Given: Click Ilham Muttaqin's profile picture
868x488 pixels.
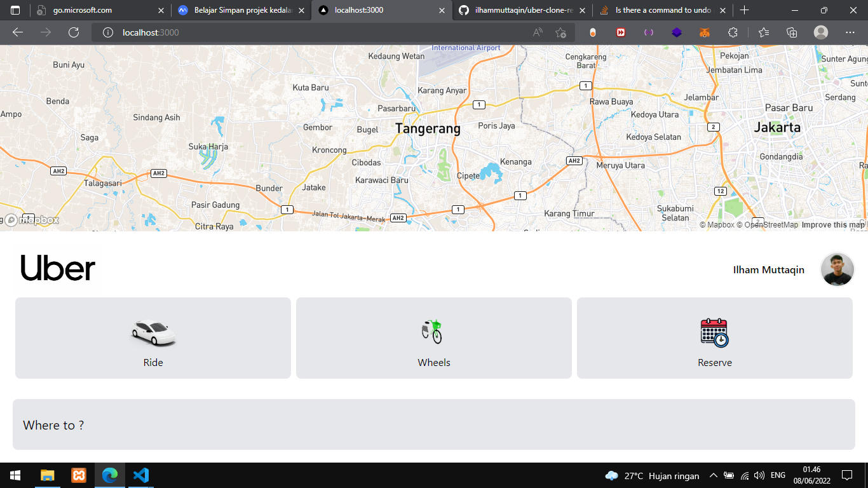Looking at the screenshot, I should 837,269.
